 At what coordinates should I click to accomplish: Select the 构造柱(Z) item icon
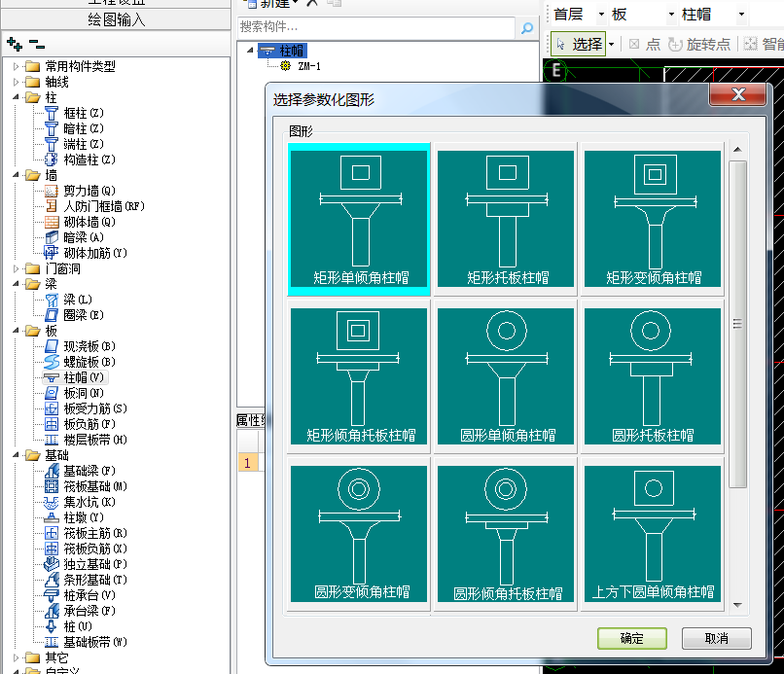[x=52, y=160]
